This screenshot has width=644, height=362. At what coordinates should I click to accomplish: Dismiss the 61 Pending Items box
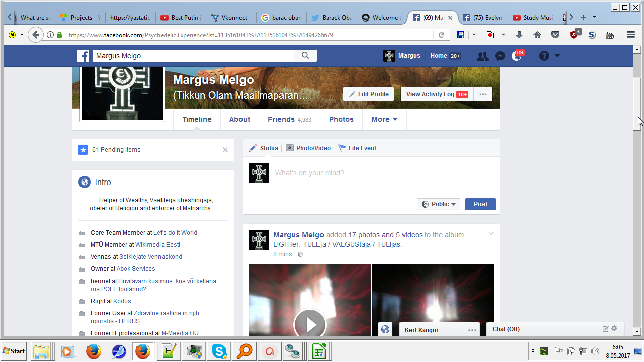pos(225,150)
